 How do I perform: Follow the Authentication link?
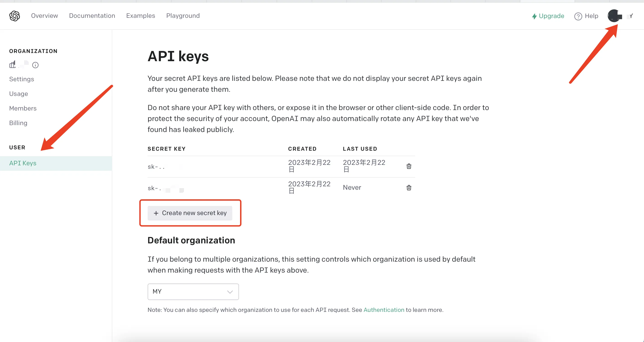pyautogui.click(x=383, y=310)
